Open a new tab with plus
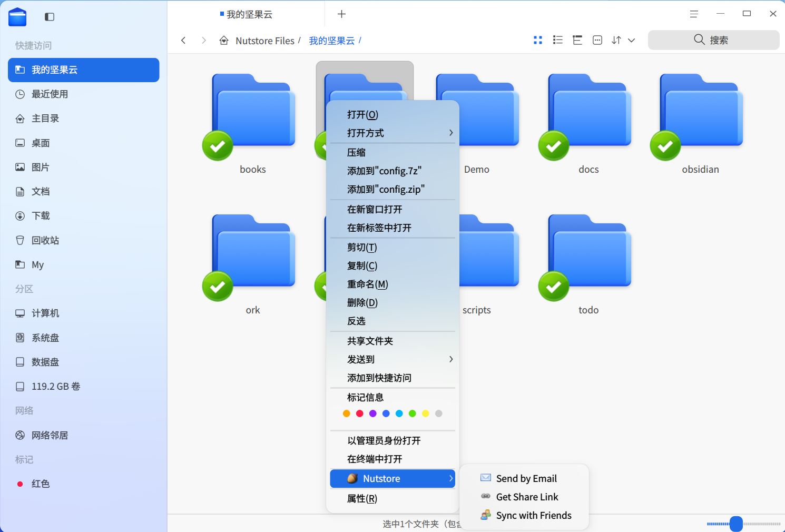The height and width of the screenshot is (532, 785). pyautogui.click(x=341, y=14)
